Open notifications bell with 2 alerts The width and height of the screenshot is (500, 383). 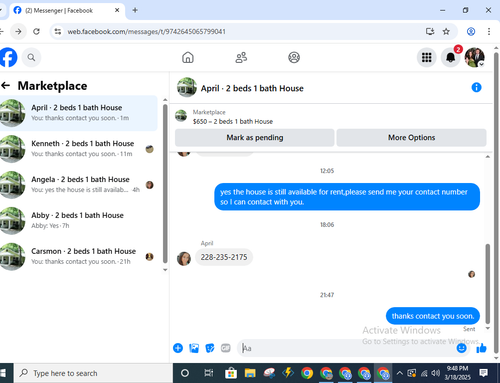point(451,57)
